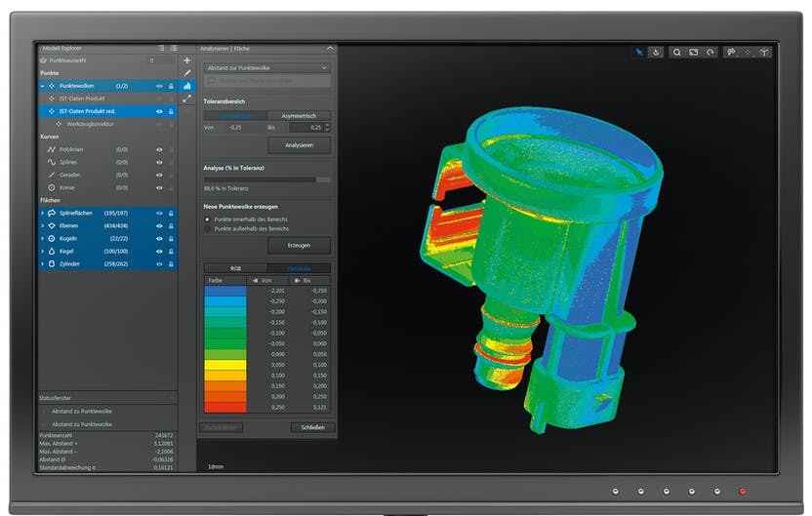Toggle visibility of IST-Daten Produkt red.
Viewport: 812px width, 516px height.
click(159, 111)
